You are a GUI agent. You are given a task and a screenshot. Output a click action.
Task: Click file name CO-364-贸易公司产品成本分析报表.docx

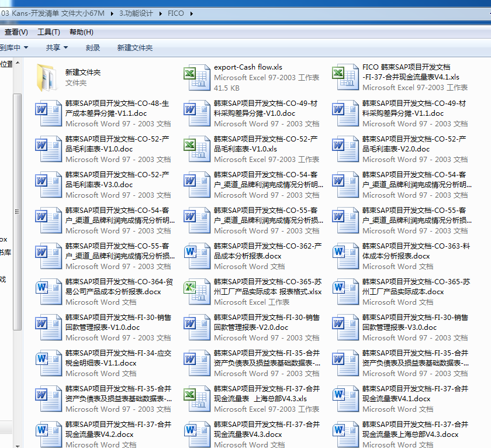tap(119, 287)
